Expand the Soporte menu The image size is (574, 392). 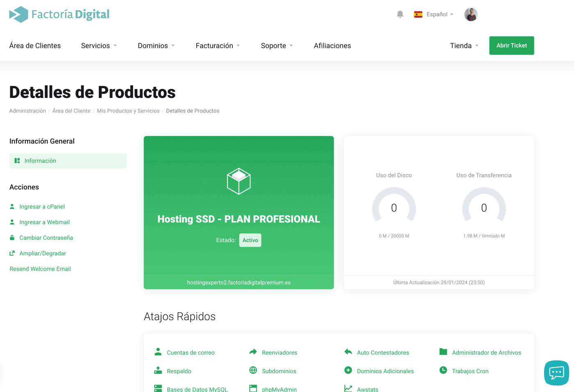[277, 46]
